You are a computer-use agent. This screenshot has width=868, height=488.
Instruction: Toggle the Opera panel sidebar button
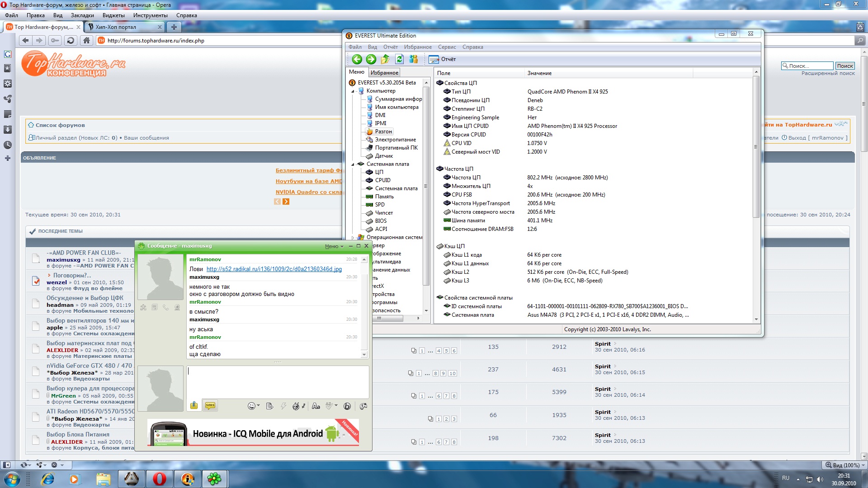(7, 465)
